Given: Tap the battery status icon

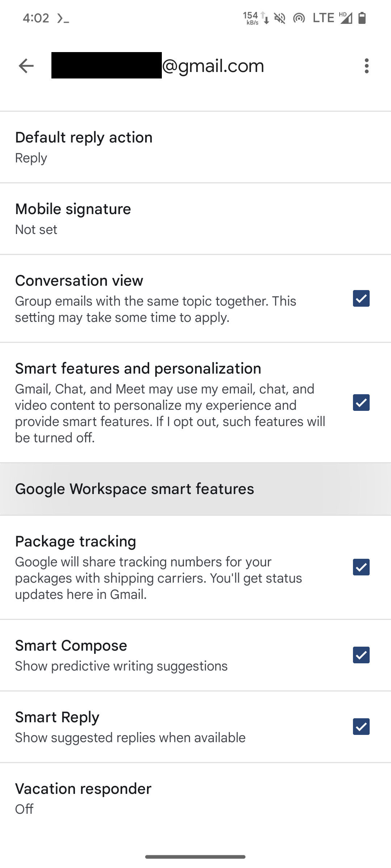Looking at the screenshot, I should (362, 18).
